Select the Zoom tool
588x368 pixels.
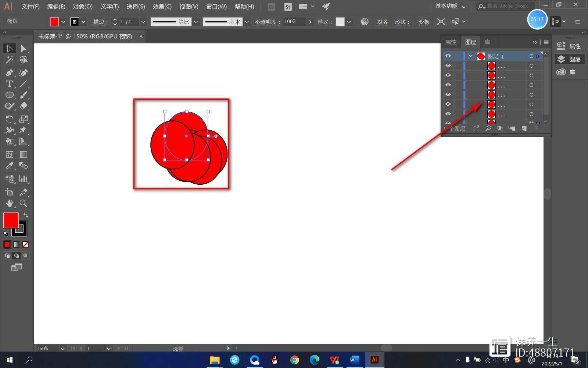[x=24, y=203]
